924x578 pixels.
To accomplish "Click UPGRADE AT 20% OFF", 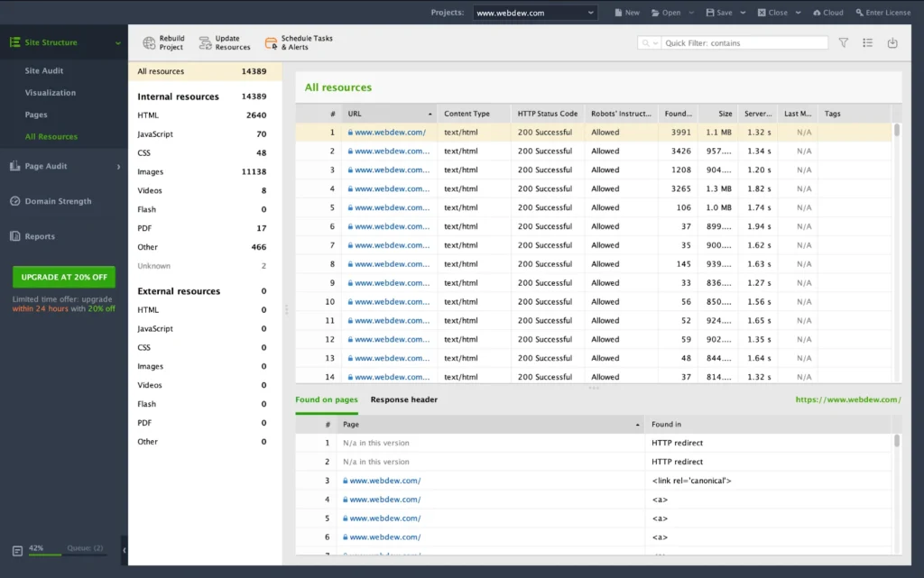I will [63, 276].
